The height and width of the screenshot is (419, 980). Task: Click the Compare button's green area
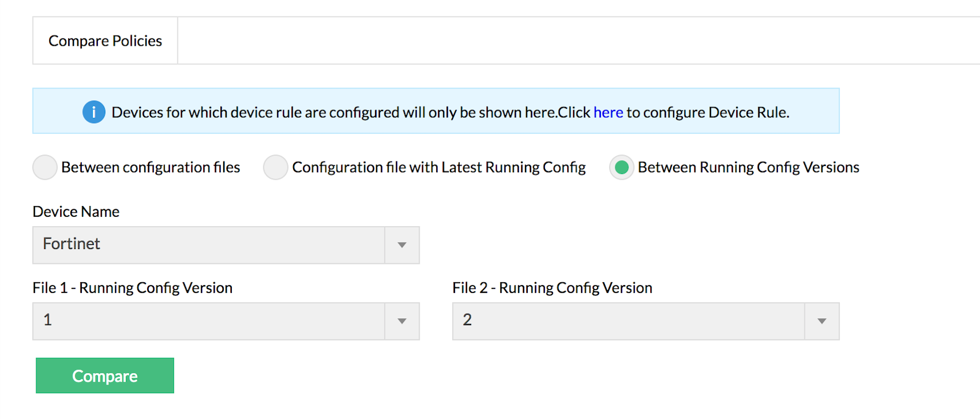[104, 375]
